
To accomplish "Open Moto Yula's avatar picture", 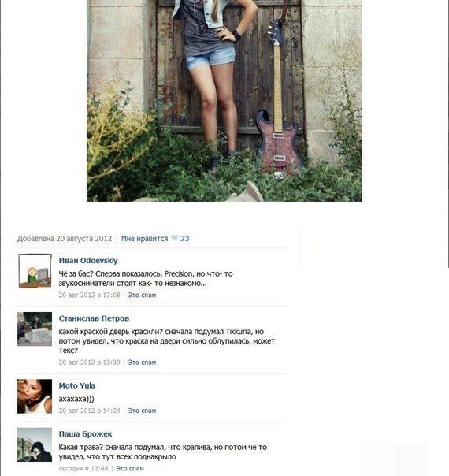I will click(x=35, y=396).
